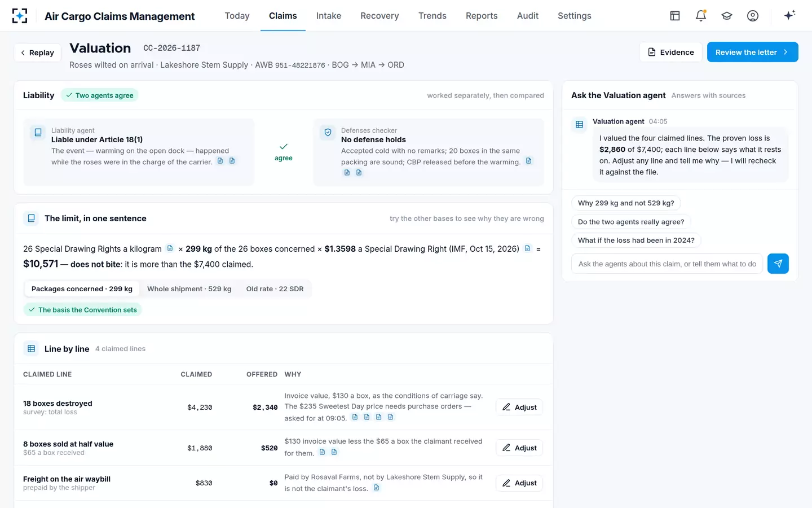Image resolution: width=812 pixels, height=508 pixels.
Task: Go to the Recovery tab
Action: coord(379,16)
